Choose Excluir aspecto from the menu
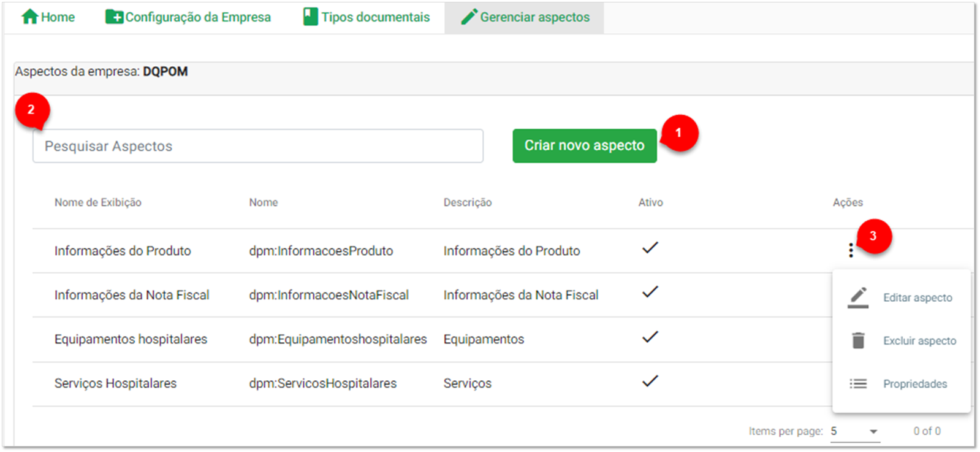This screenshot has width=980, height=452. (x=902, y=340)
